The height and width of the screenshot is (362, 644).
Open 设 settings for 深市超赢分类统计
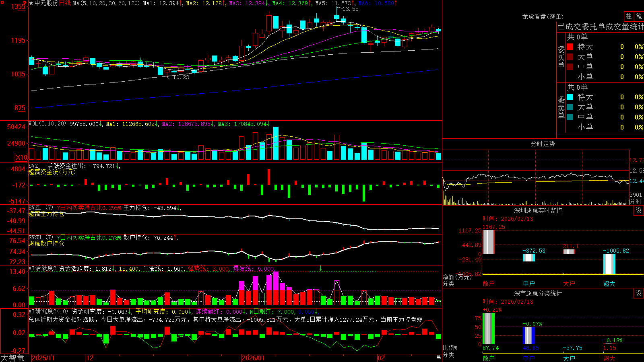pyautogui.click(x=639, y=293)
